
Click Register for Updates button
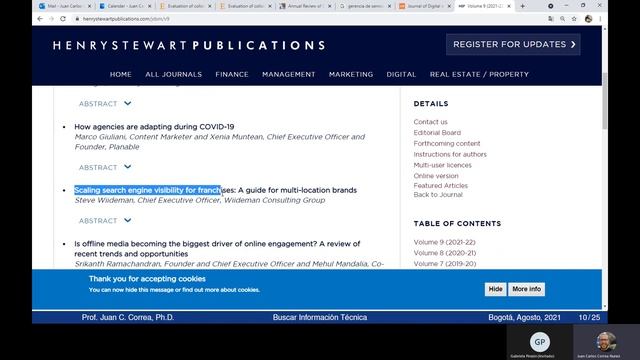pos(513,44)
